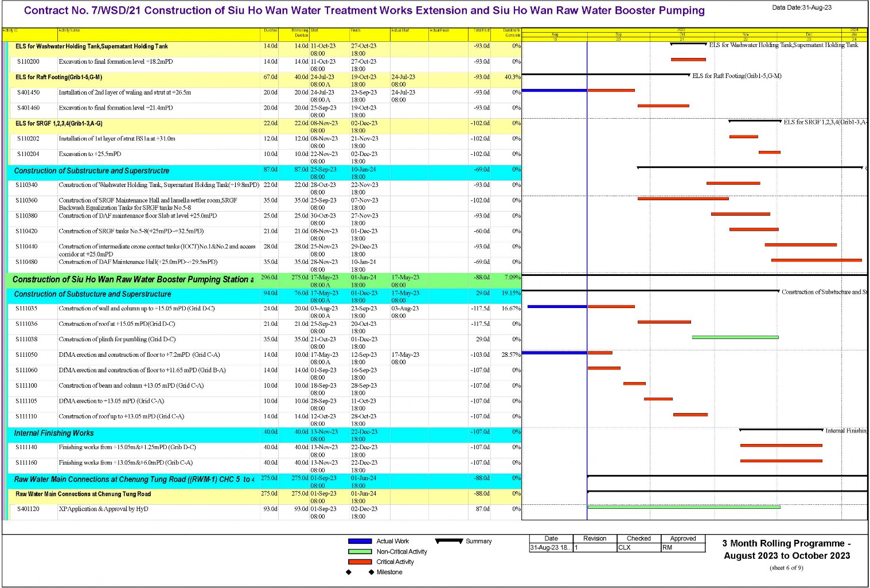The image size is (870, 588).
Task: Click the Milestone legend label
Action: [389, 572]
